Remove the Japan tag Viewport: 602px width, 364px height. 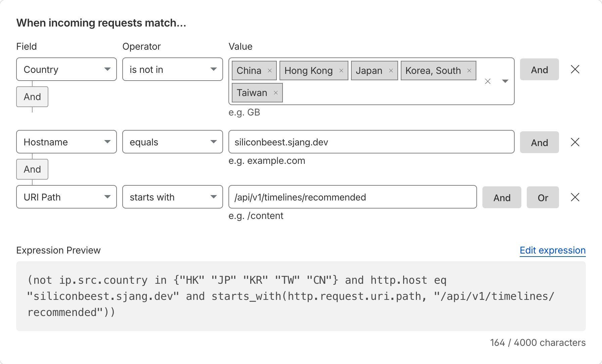coord(391,71)
